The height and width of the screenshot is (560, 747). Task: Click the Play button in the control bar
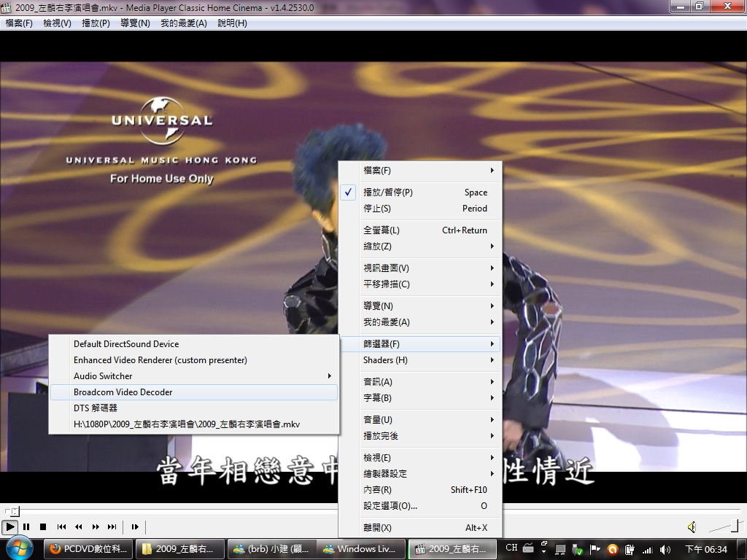9,526
